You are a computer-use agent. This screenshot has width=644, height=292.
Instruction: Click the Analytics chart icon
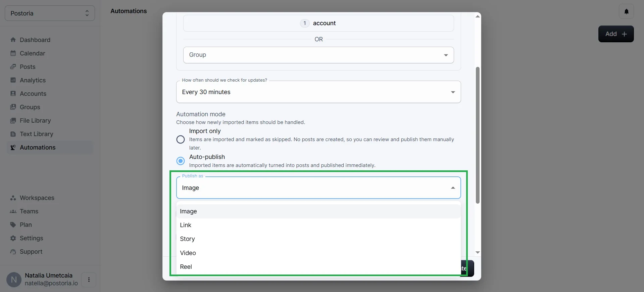(x=13, y=80)
